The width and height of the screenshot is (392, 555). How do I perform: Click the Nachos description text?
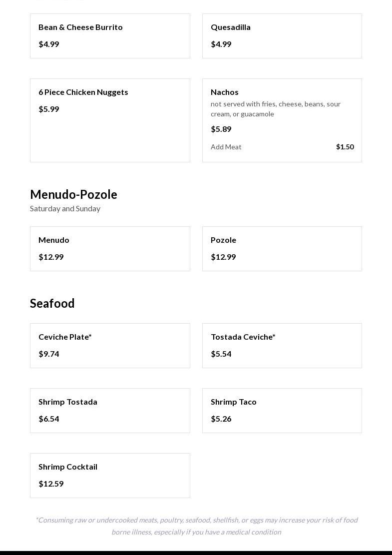coord(275,109)
